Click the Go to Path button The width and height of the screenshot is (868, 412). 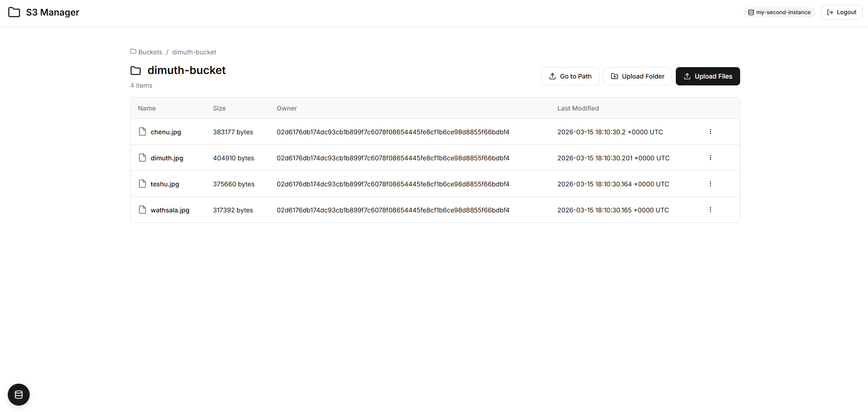(x=570, y=76)
